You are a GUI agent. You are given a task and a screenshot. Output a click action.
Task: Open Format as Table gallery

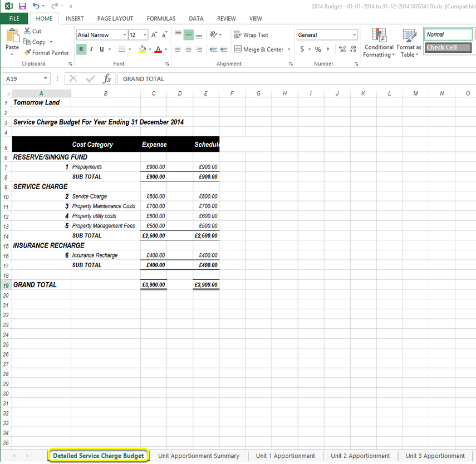[409, 42]
